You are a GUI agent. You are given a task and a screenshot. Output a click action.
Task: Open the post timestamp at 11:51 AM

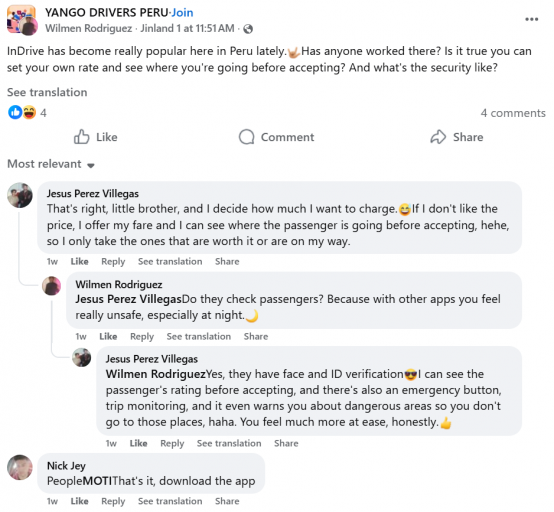coord(187,28)
